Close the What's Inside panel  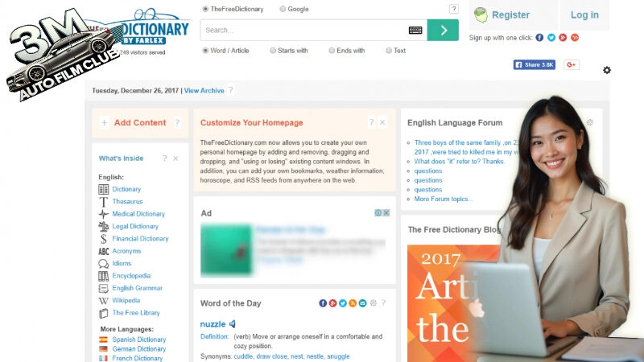[x=175, y=158]
